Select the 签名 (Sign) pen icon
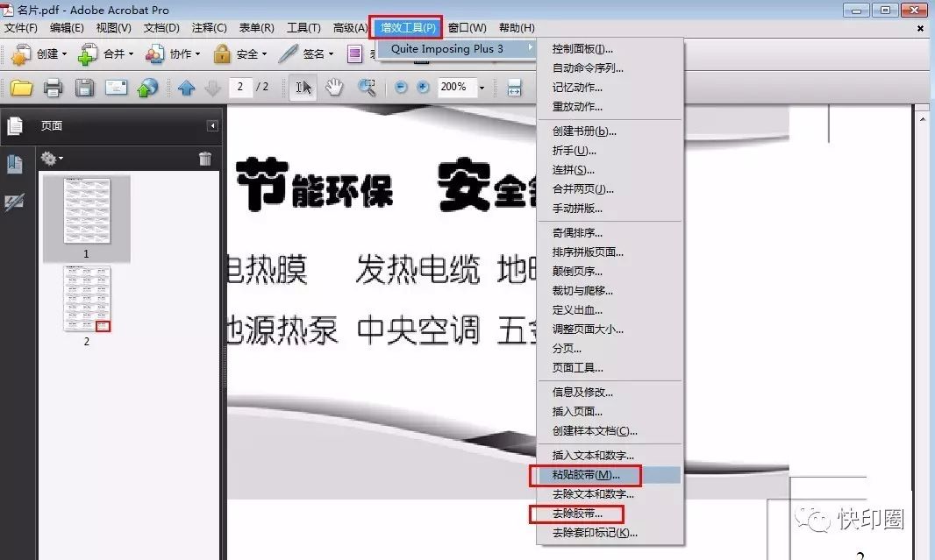 coord(287,53)
